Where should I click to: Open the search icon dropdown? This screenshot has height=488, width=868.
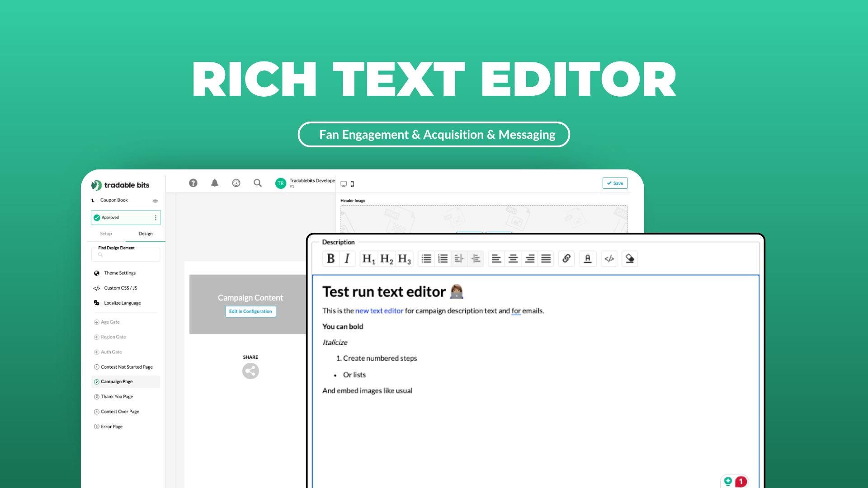[257, 183]
